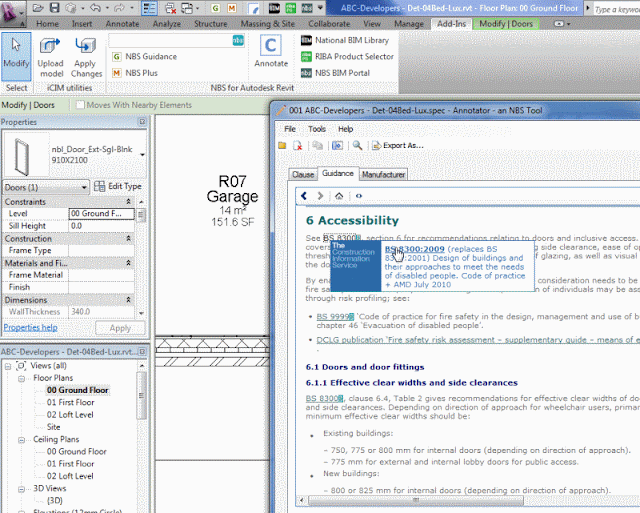Select the Modify arrow tool
Viewport: 640px width, 513px height.
pos(16,57)
